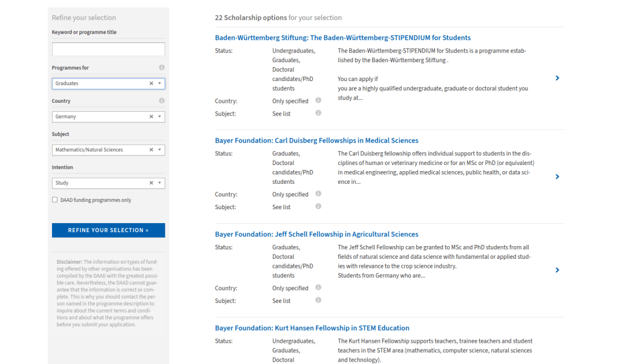Open the Subject dropdown list

coord(160,150)
